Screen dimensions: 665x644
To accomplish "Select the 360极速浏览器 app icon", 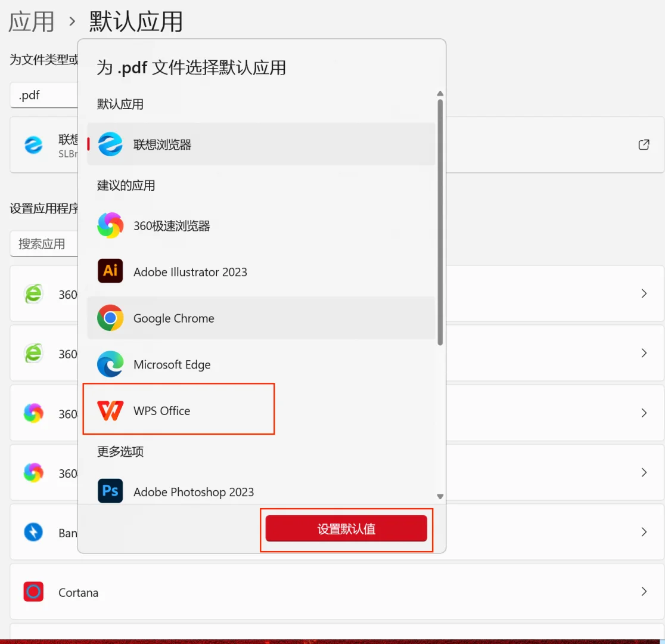I will pyautogui.click(x=110, y=225).
